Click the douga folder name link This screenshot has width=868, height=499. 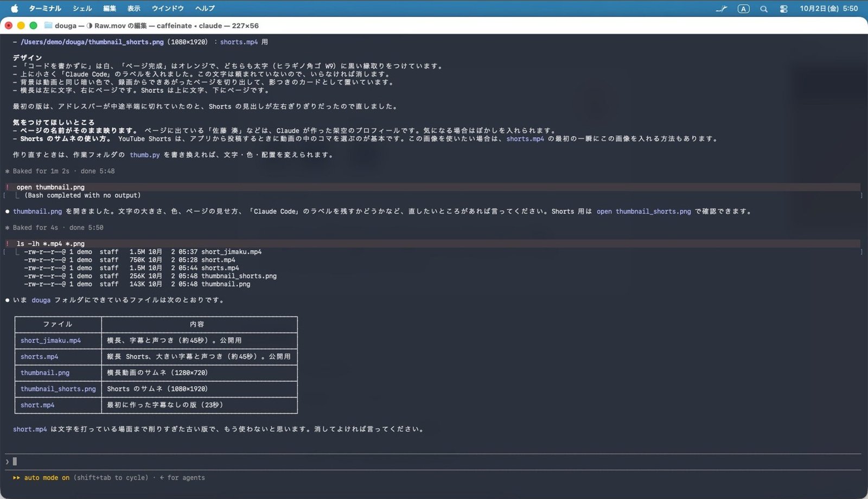41,300
